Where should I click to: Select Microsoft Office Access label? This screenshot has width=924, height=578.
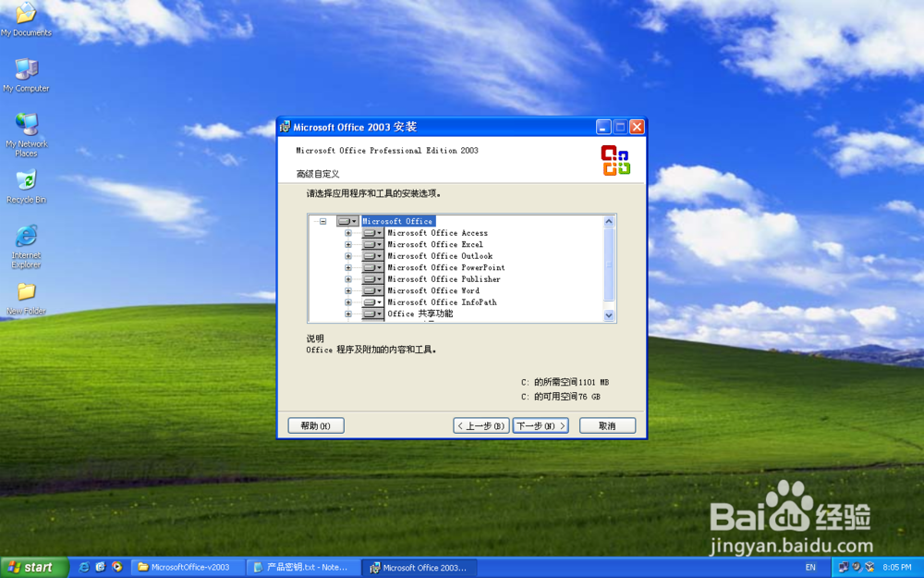[437, 233]
